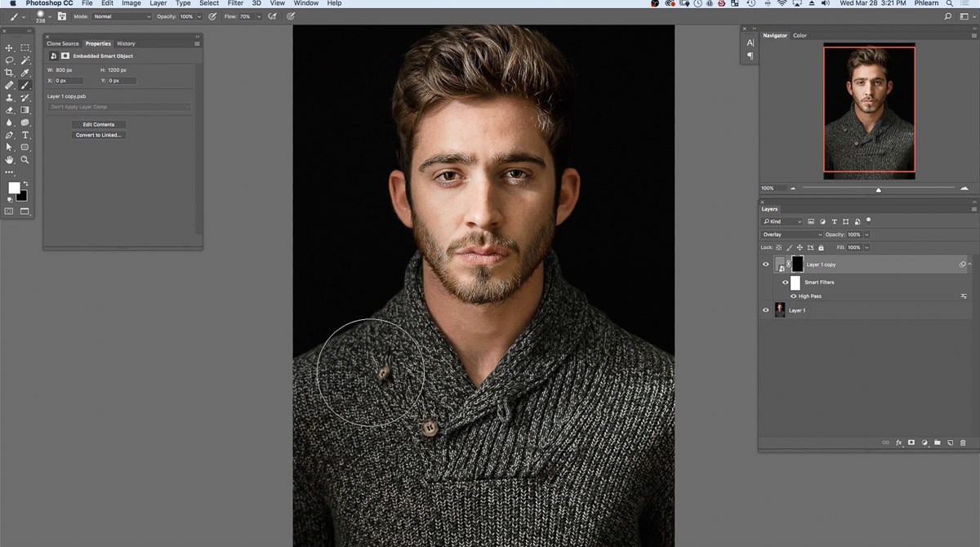The width and height of the screenshot is (980, 547).
Task: Change the screen mode
Action: 25,211
